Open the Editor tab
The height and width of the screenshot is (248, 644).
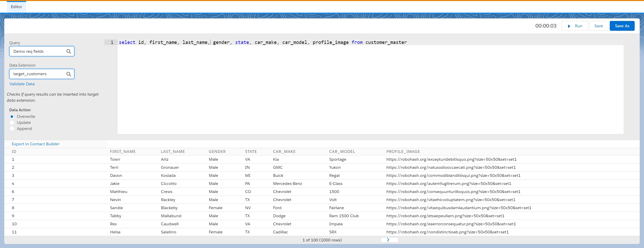[16, 7]
